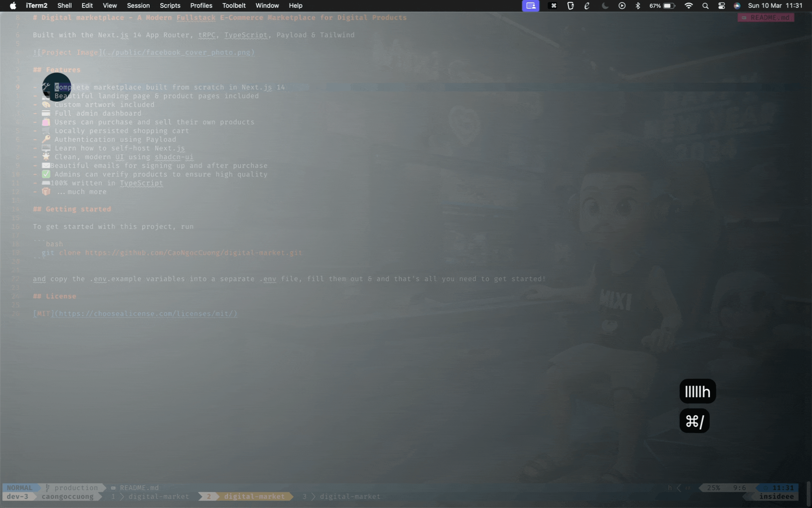Click the wrench emoji on the Complete marketplace line

[x=46, y=87]
